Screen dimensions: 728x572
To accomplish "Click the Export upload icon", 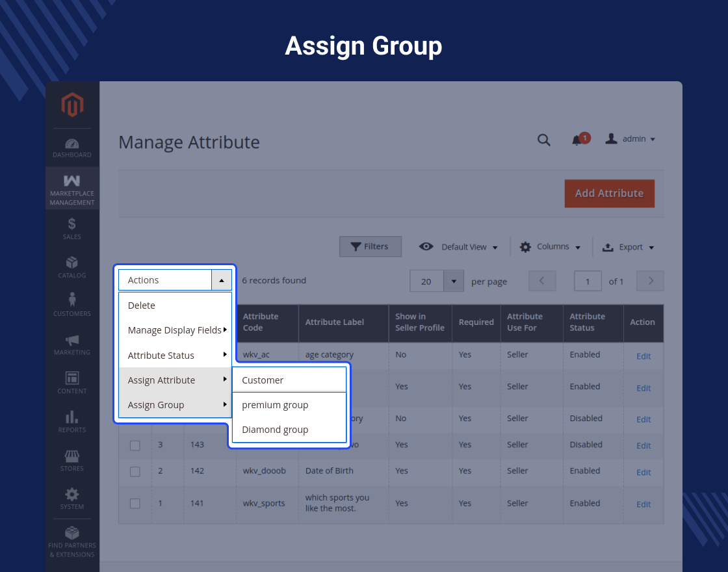I will (x=608, y=248).
